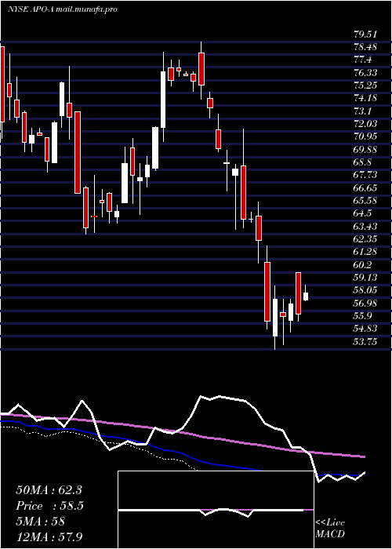Click the 70.95 price axis label
This screenshot has width=392, height=549.
(x=365, y=137)
